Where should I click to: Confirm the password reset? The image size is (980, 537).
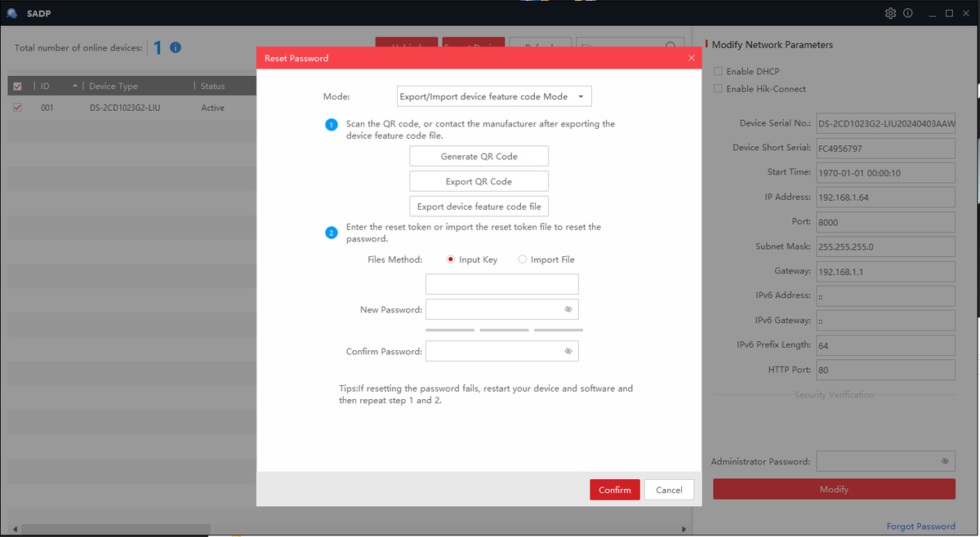click(x=615, y=490)
